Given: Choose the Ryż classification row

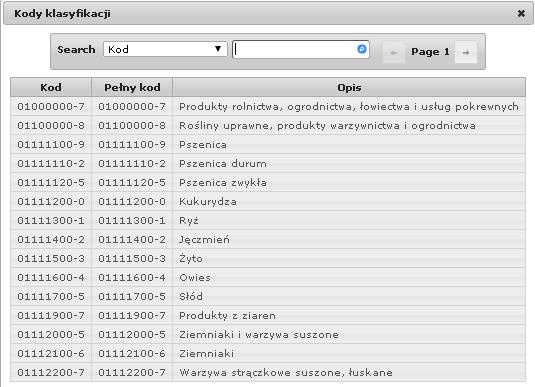Looking at the screenshot, I should 268,220.
